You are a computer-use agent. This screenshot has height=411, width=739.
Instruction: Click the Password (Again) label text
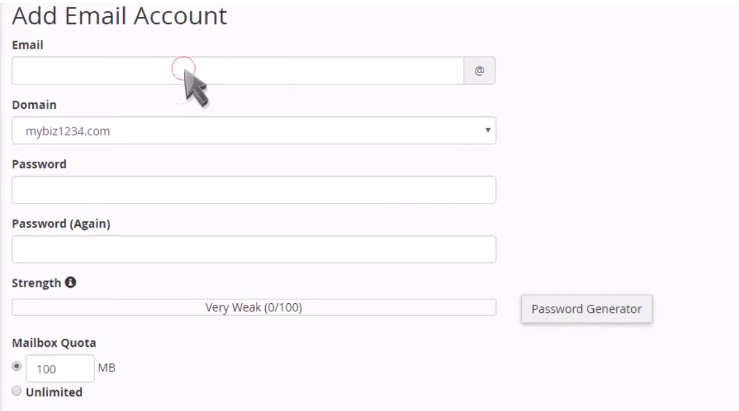point(61,223)
